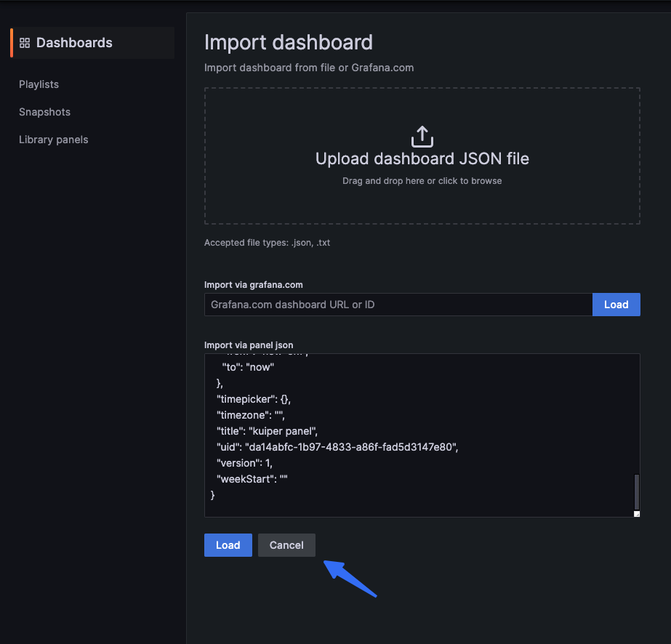The height and width of the screenshot is (644, 671).
Task: Click the blue Load button beside Cancel
Action: tap(228, 545)
